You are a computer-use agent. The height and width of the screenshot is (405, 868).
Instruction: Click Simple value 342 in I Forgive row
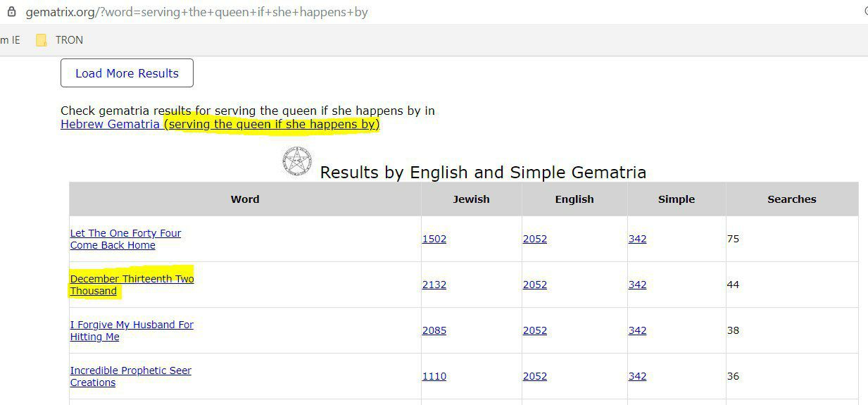pyautogui.click(x=638, y=330)
